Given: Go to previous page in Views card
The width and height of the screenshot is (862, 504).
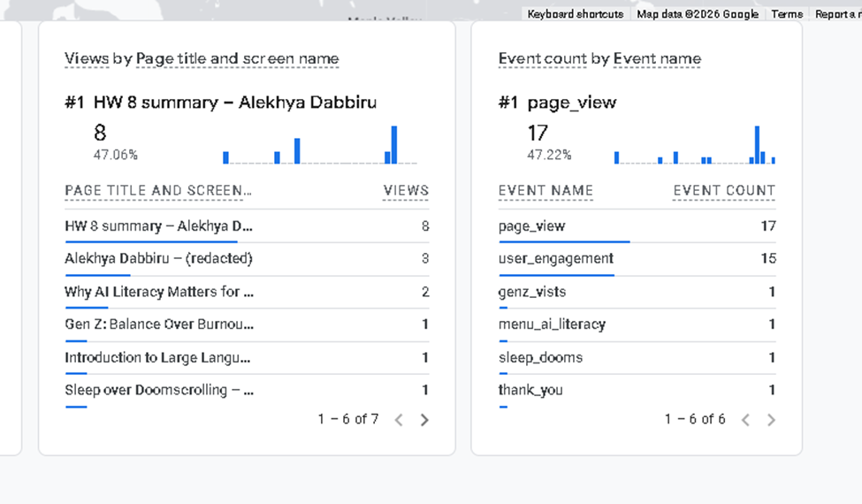Looking at the screenshot, I should 399,420.
